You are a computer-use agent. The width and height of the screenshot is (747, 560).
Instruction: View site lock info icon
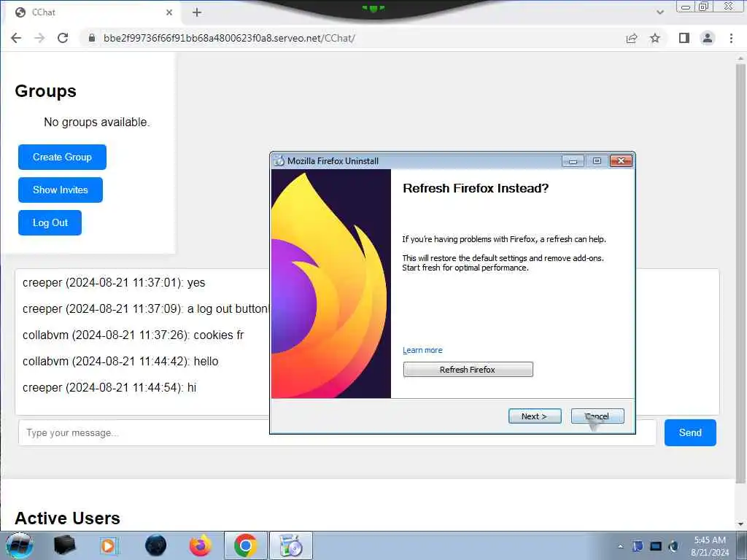coord(92,38)
